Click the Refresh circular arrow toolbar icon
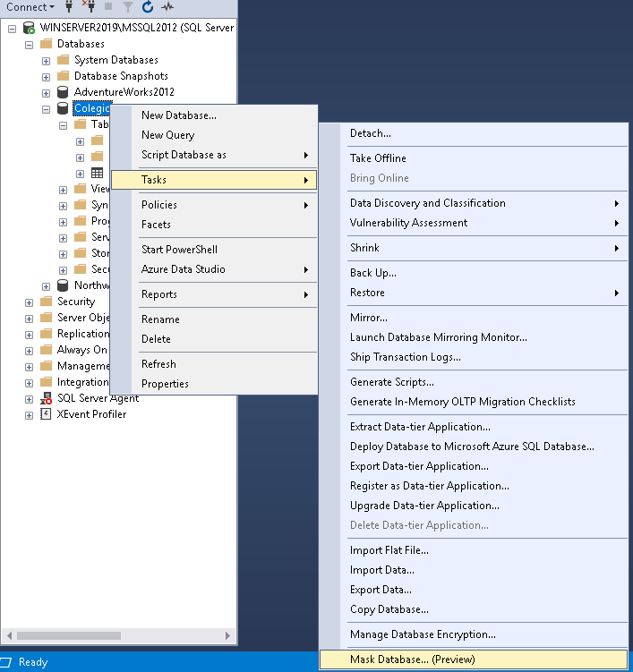Image resolution: width=633 pixels, height=672 pixels. 148,6
